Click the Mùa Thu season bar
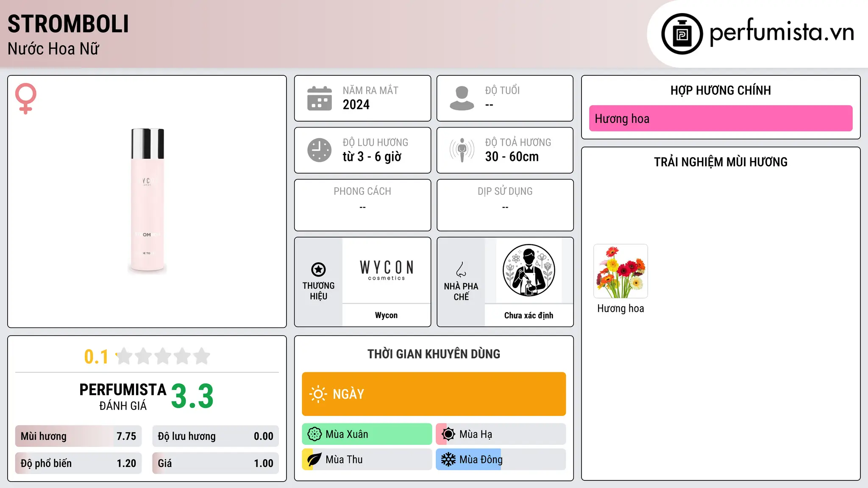The width and height of the screenshot is (868, 488). tap(367, 460)
